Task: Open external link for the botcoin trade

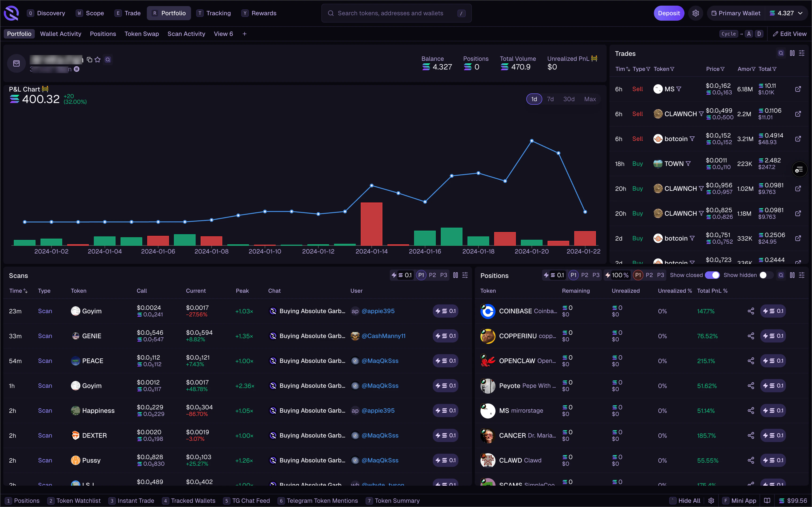Action: click(x=798, y=138)
